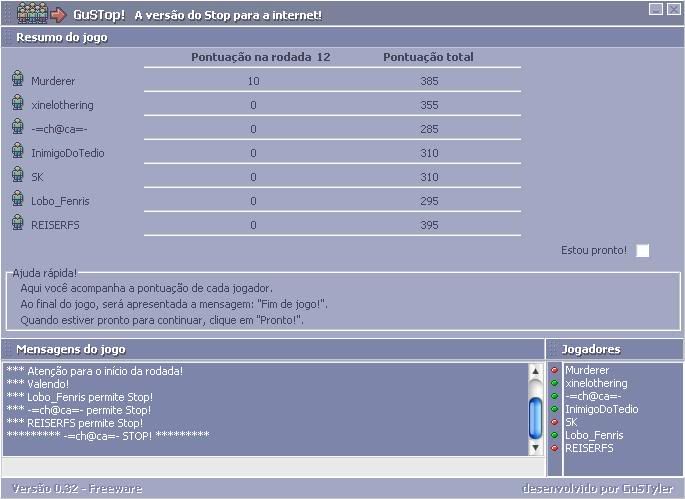Image resolution: width=685 pixels, height=499 pixels.
Task: Click the 'Resumo do jogo' panel header
Action: coord(62,38)
